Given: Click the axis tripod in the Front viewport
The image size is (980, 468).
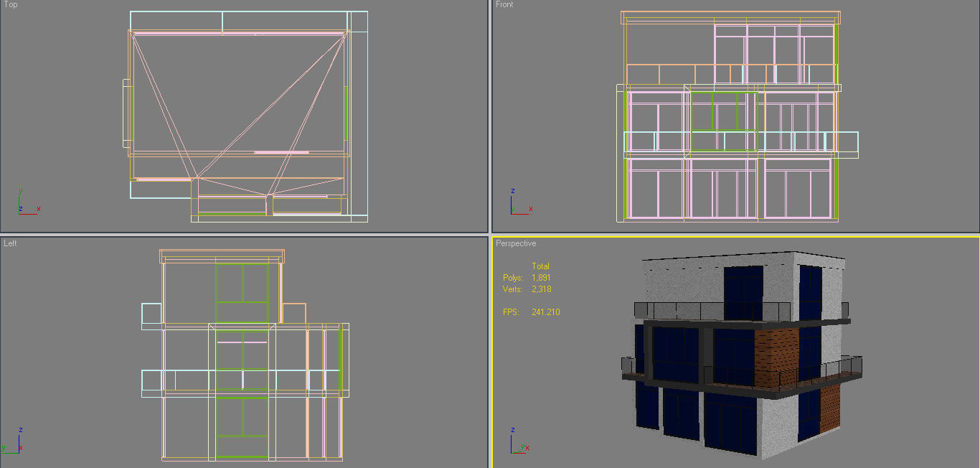Looking at the screenshot, I should click(x=520, y=202).
